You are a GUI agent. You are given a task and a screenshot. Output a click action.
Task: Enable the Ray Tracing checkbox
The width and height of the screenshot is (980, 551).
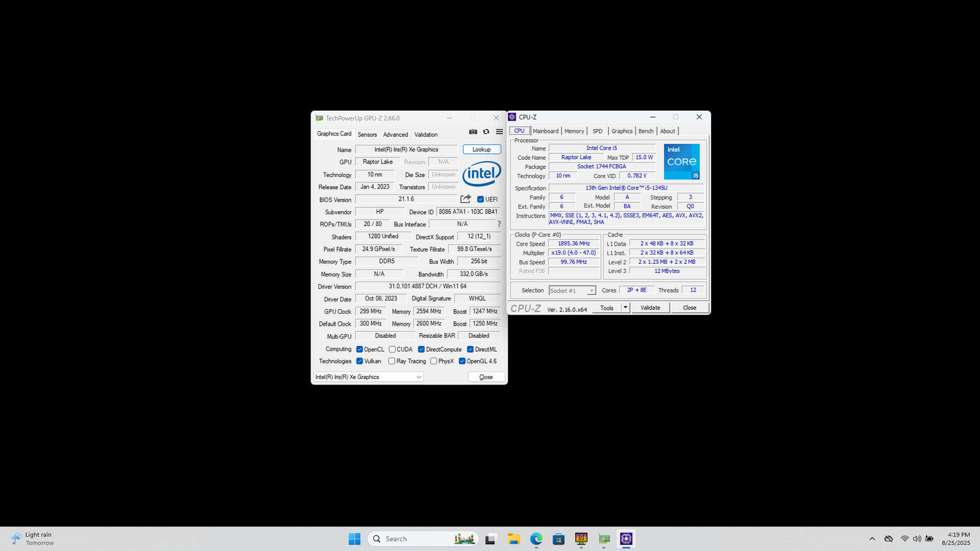392,361
